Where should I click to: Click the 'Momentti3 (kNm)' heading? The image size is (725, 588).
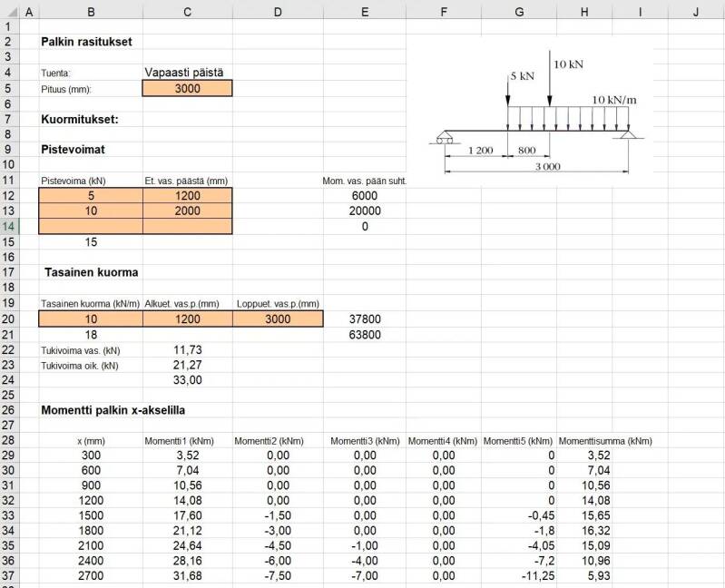365,442
